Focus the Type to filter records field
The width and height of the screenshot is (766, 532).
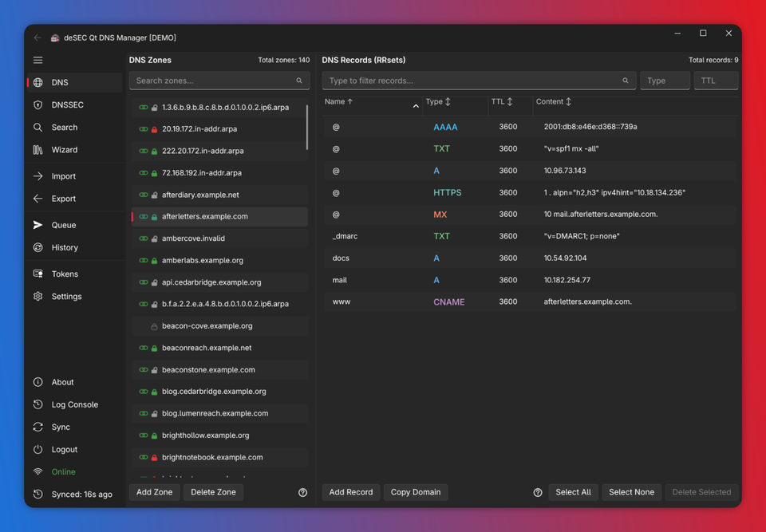point(479,81)
